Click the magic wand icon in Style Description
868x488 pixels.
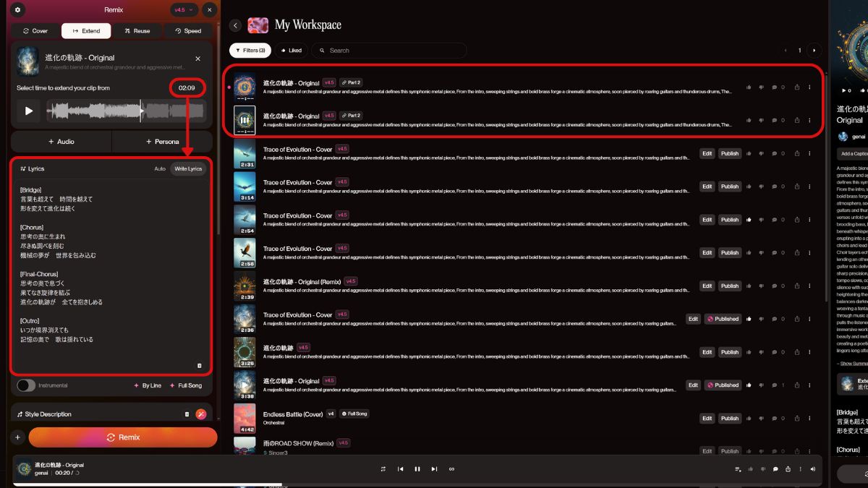201,414
